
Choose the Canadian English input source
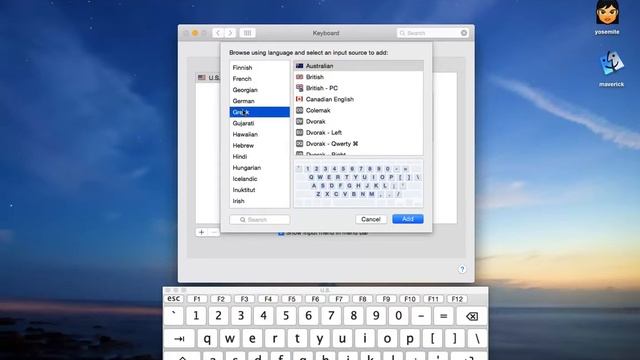pyautogui.click(x=358, y=99)
